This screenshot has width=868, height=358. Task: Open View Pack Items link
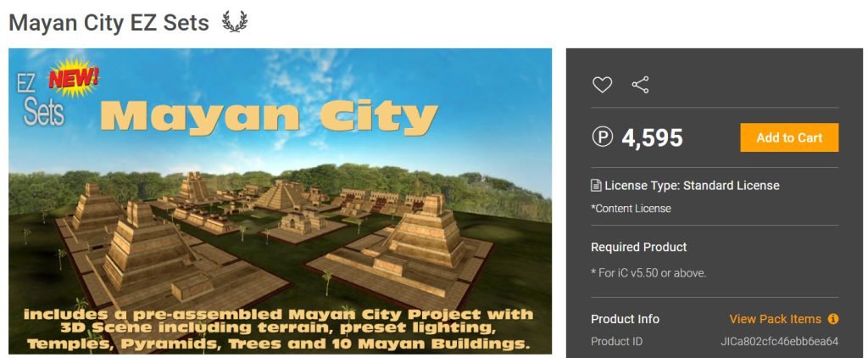(x=775, y=319)
